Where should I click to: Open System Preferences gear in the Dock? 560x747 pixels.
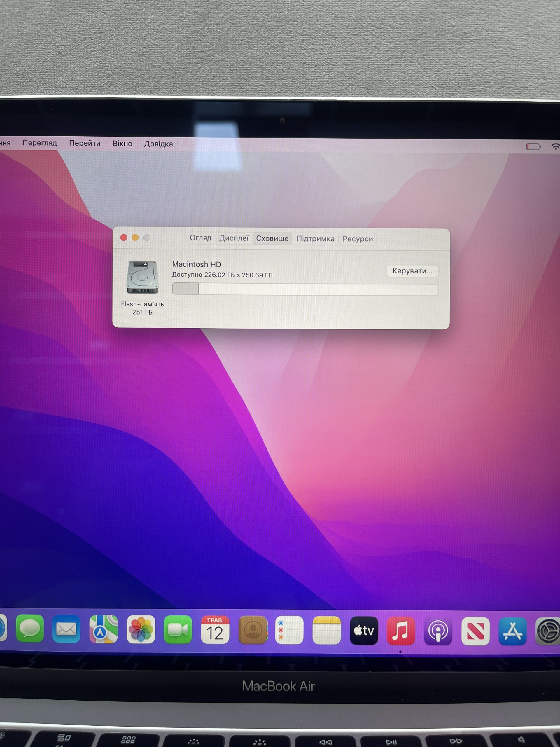548,631
